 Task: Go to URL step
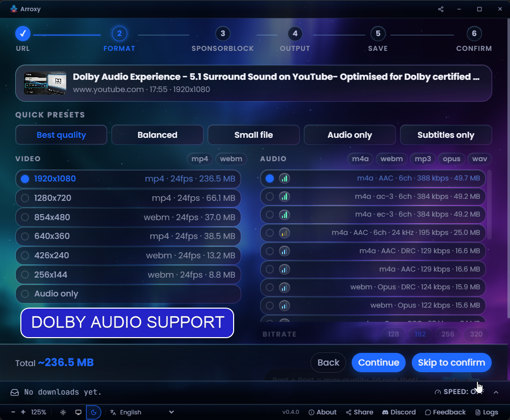(x=23, y=39)
